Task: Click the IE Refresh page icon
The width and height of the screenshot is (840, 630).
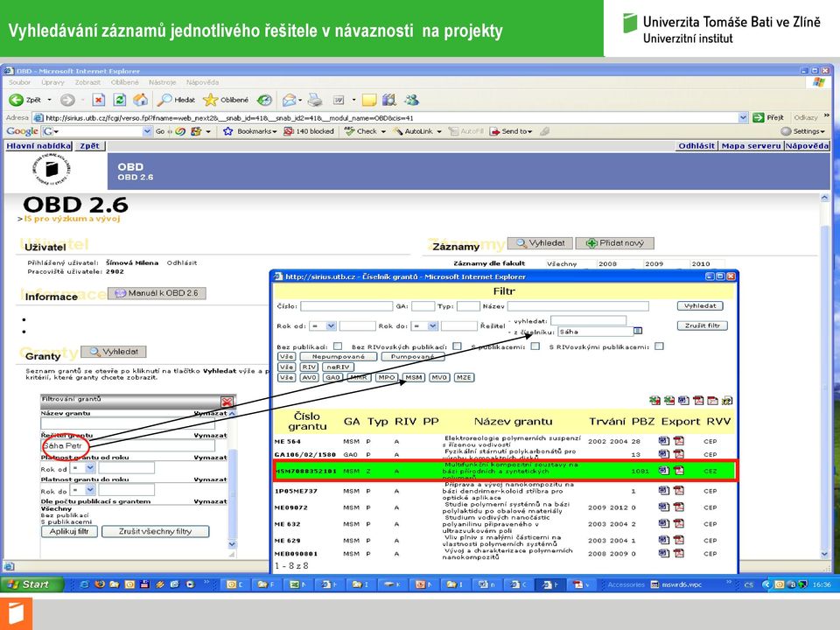Action: tap(120, 100)
